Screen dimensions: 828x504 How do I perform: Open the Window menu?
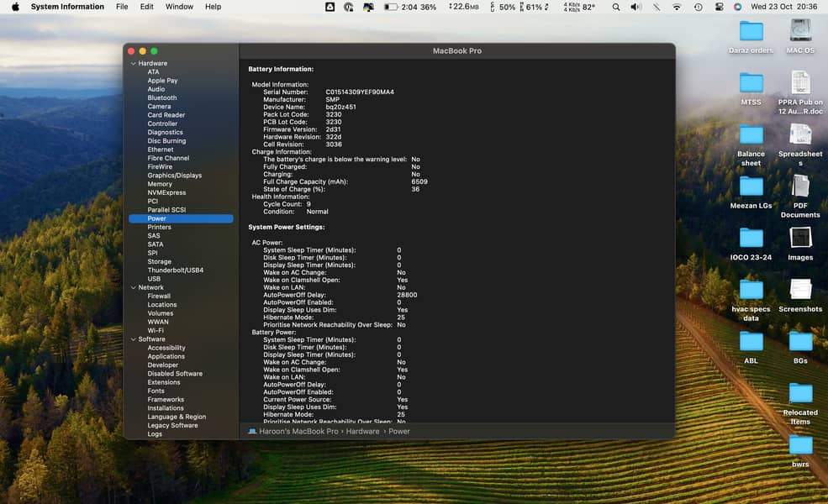(x=179, y=7)
